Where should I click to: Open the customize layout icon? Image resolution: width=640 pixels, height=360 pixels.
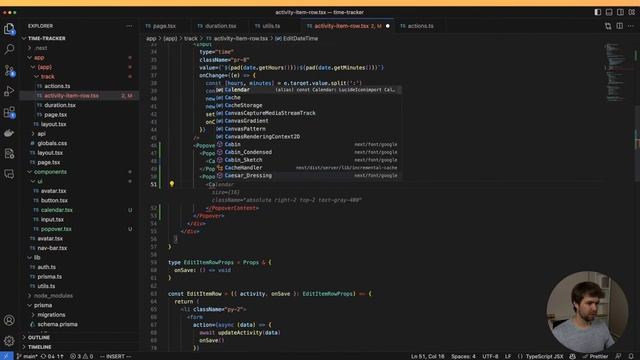(x=632, y=12)
